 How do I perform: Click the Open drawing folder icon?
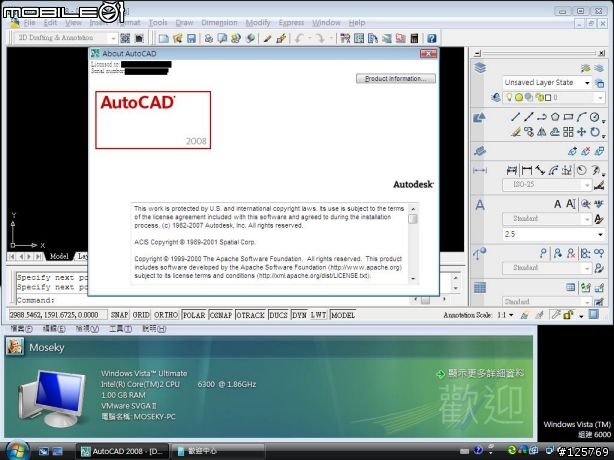point(177,38)
